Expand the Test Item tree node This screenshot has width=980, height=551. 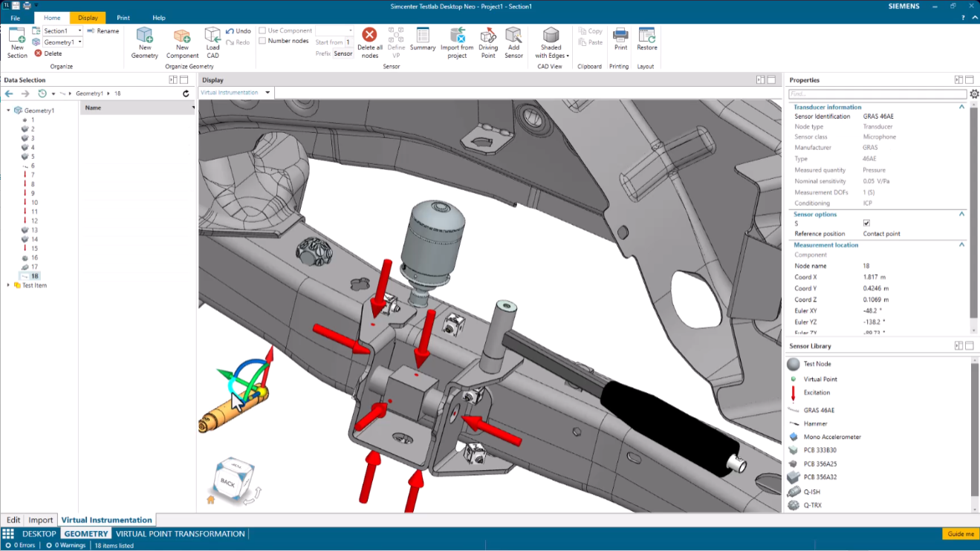tap(8, 285)
